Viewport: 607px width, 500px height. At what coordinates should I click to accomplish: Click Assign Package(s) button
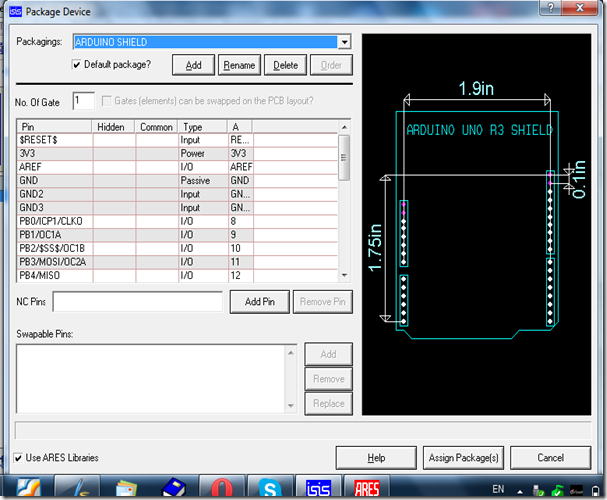[463, 458]
